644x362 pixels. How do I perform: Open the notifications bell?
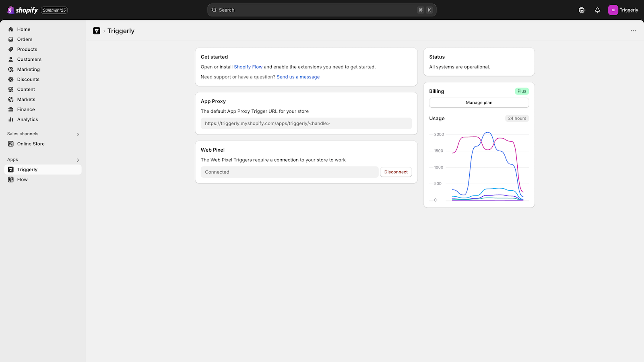click(x=597, y=10)
